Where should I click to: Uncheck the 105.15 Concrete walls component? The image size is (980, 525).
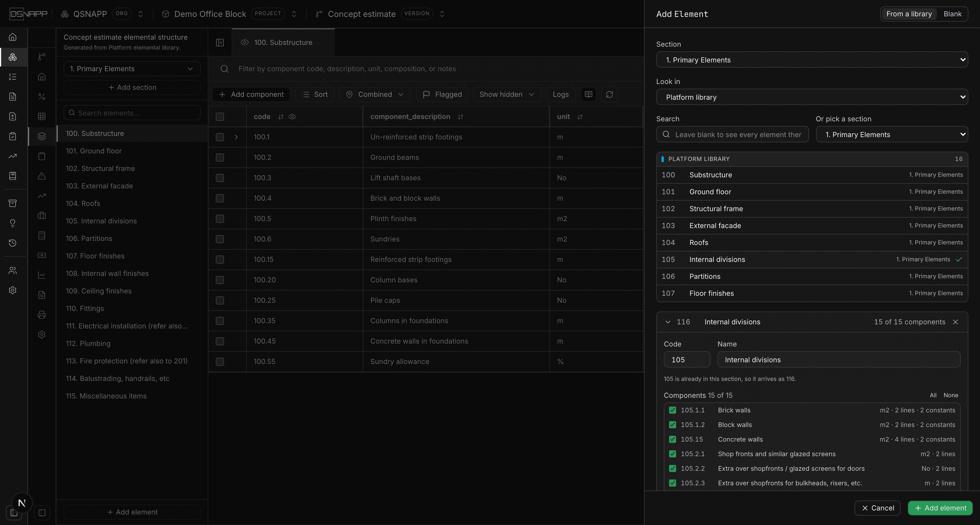click(673, 440)
